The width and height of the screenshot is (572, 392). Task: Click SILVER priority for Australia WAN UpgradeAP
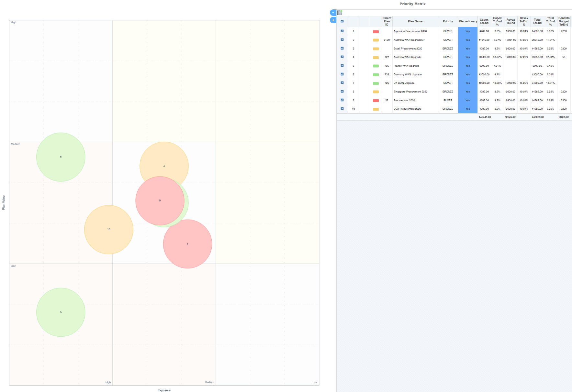point(448,40)
